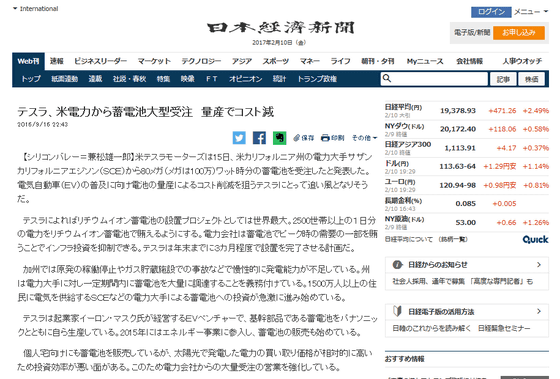Expand 日経からのお知らせ chevron
The width and height of the screenshot is (560, 379).
coord(539,265)
